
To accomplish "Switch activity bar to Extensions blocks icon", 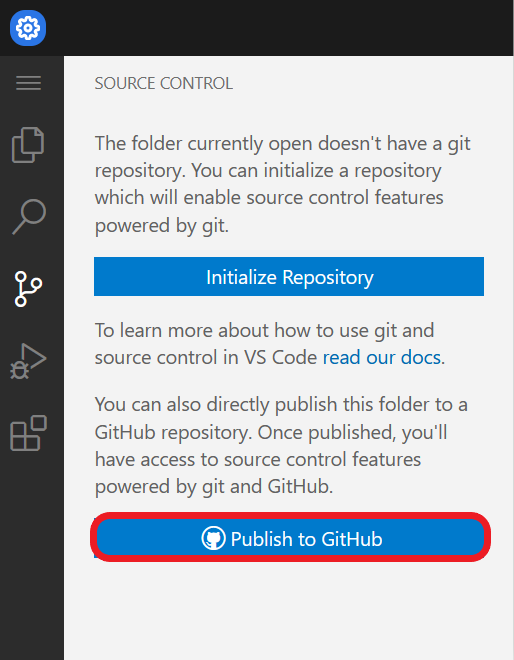I will [28, 433].
